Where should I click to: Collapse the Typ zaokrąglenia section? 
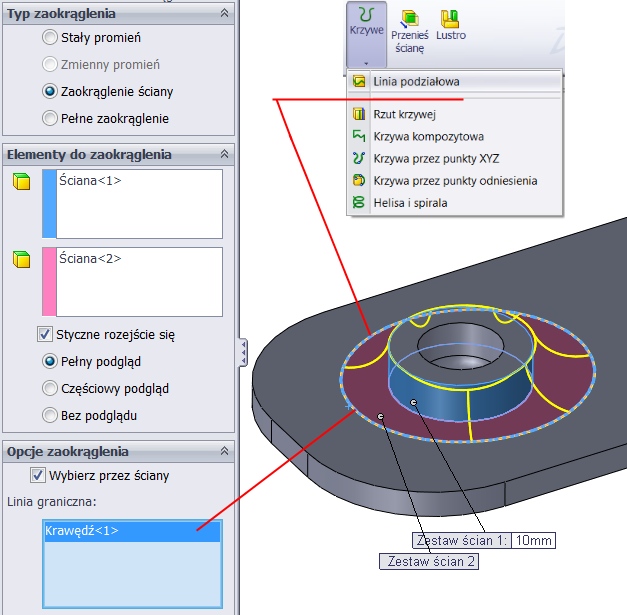(224, 13)
